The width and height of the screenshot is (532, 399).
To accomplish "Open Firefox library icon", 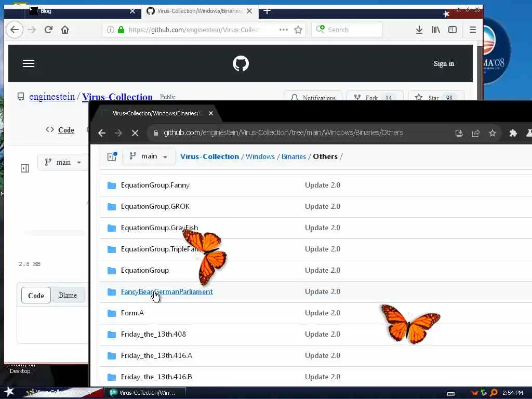I will 436,30.
